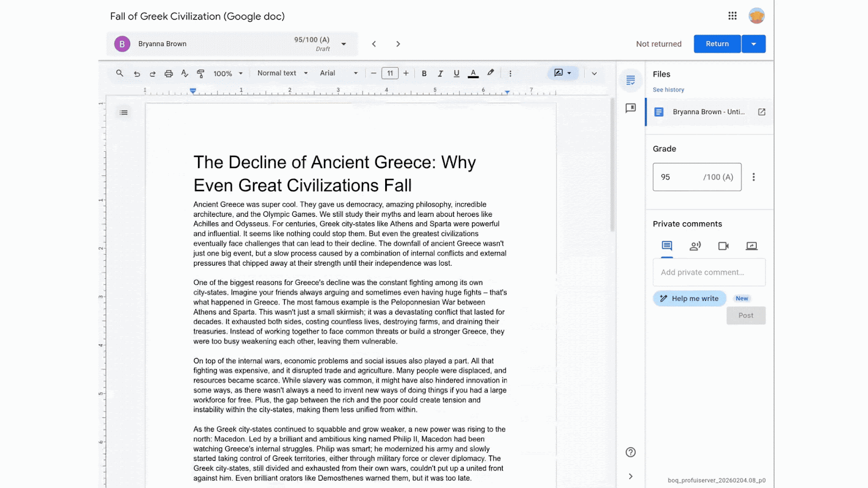This screenshot has height=488, width=868.
Task: Open the comment bank side panel icon
Action: (x=630, y=108)
